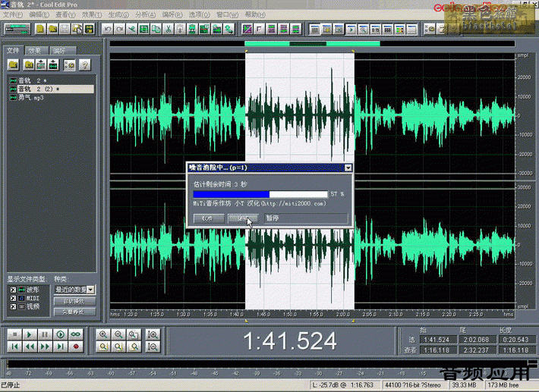
Task: Click the large time display 1:41.524
Action: click(x=289, y=341)
